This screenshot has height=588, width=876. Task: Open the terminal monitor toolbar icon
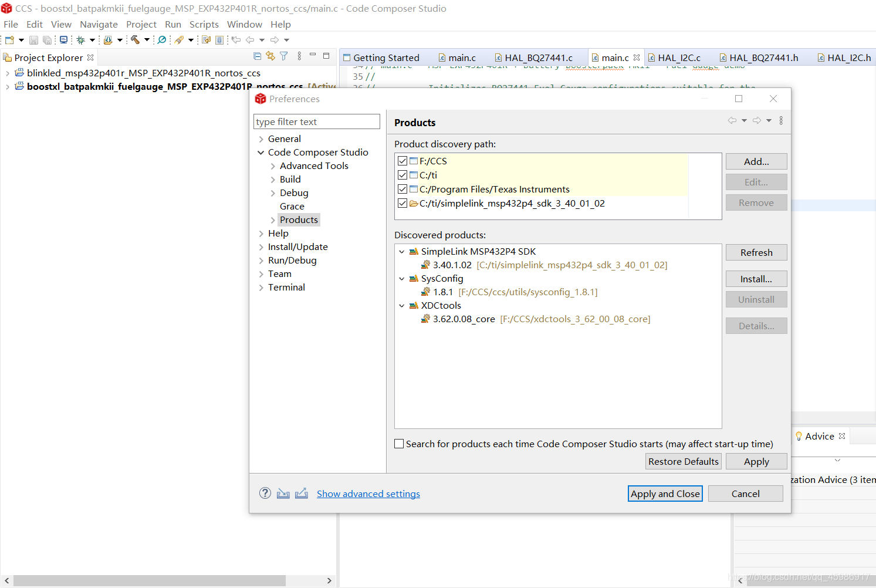pyautogui.click(x=64, y=40)
